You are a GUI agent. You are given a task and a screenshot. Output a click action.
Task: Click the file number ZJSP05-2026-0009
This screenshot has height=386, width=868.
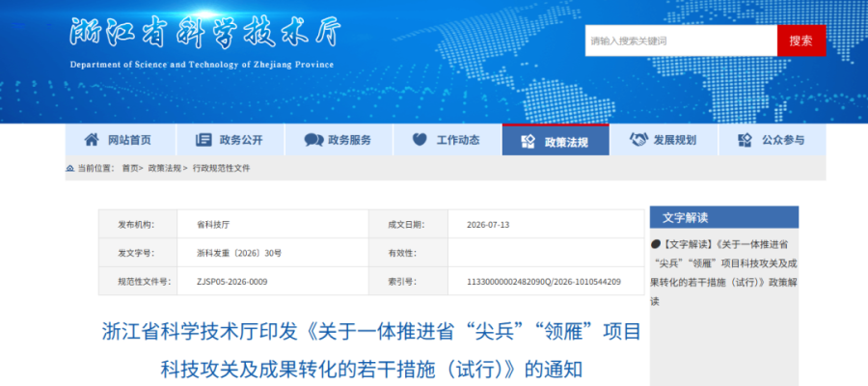click(x=231, y=282)
